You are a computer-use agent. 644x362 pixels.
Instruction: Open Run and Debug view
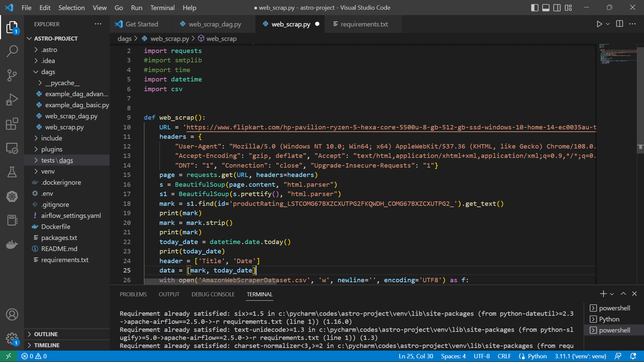(12, 100)
